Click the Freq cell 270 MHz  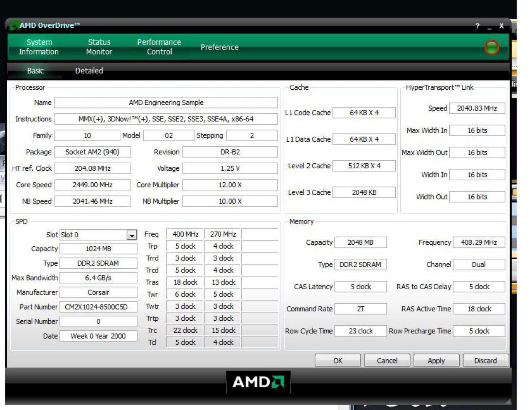pos(223,234)
